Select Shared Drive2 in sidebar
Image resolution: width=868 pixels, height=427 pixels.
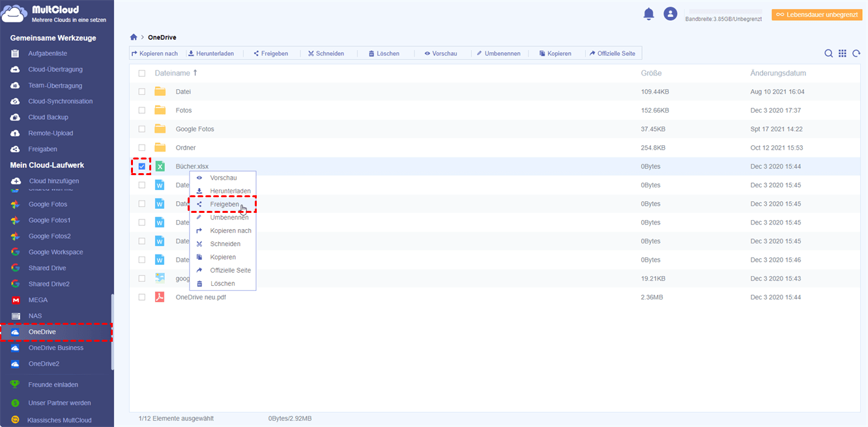(x=49, y=284)
